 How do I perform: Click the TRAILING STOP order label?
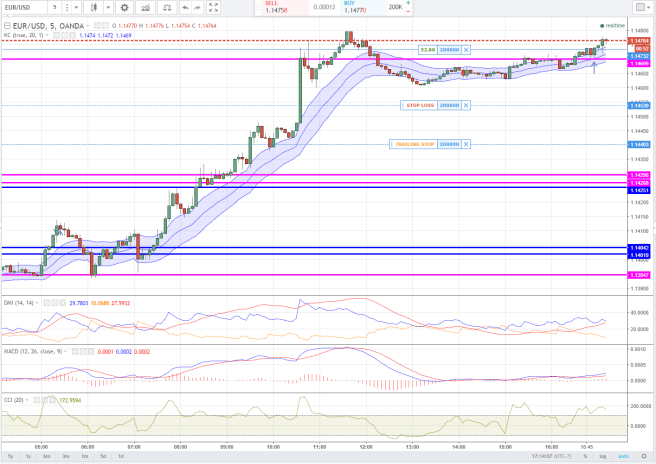(413, 144)
